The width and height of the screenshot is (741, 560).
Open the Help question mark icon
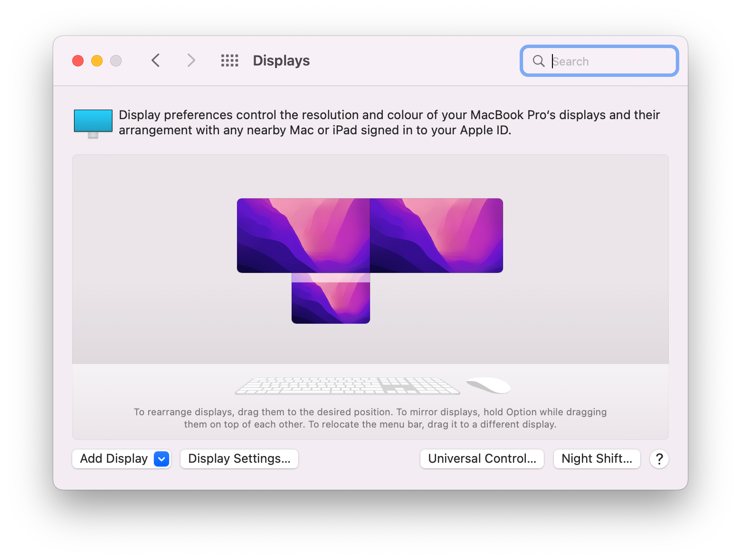click(x=659, y=458)
